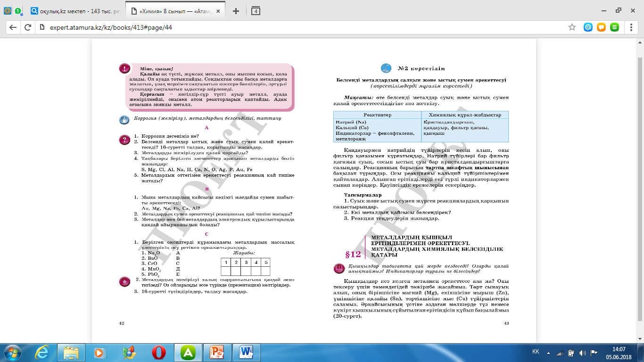Click answer table cell numbered 5
The width and height of the screenshot is (644, 362).
coord(266,262)
